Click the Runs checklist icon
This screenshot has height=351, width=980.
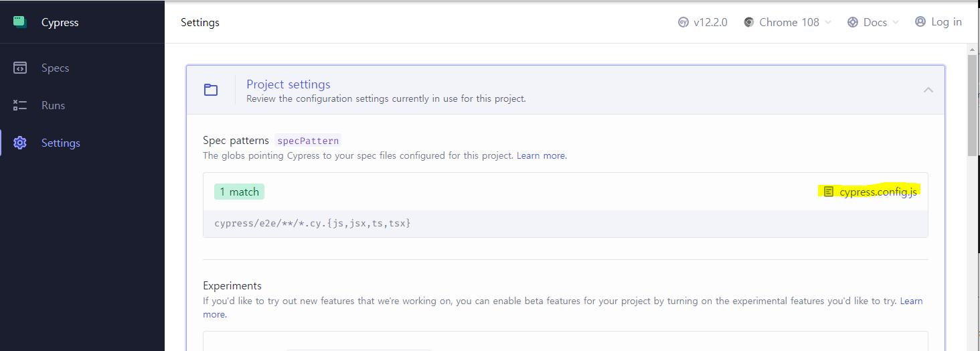click(20, 105)
